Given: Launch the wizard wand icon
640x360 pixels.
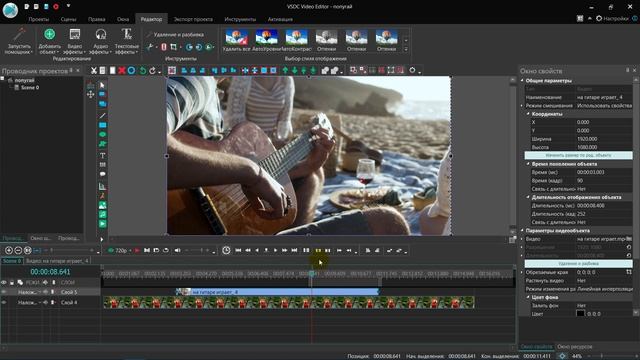Looking at the screenshot, I should (19, 35).
